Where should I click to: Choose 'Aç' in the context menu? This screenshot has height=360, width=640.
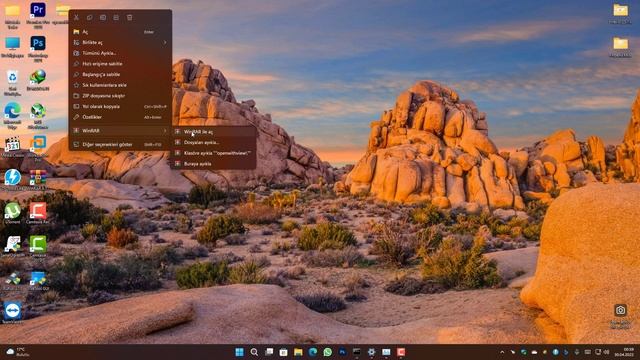tap(120, 32)
